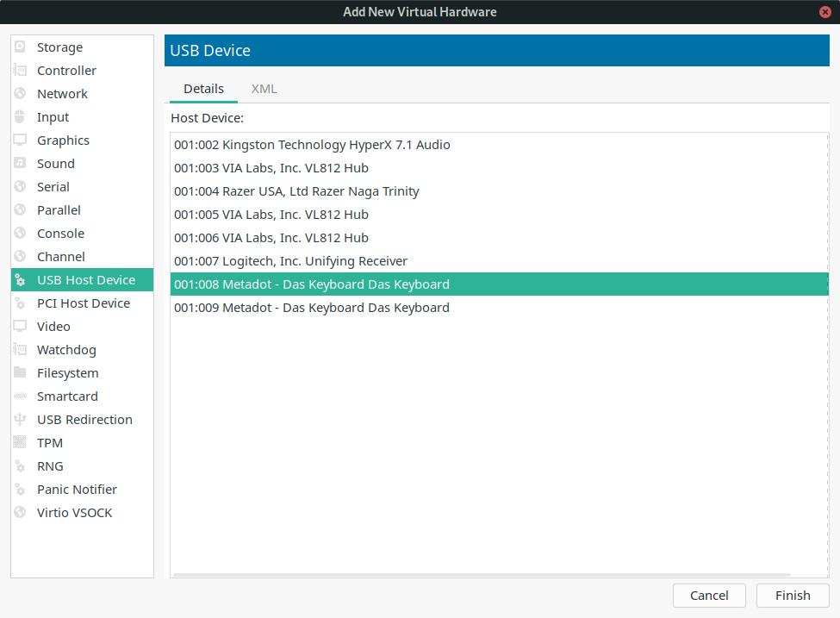Click the Graphics monitor icon
Viewport: 840px width, 618px height.
tap(20, 140)
